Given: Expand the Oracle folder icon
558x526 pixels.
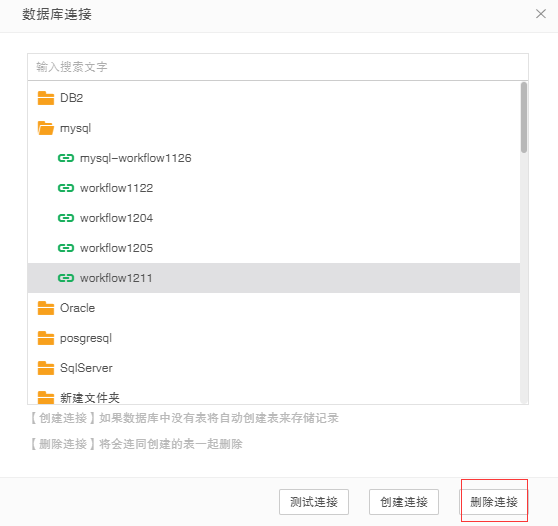Looking at the screenshot, I should click(x=46, y=308).
